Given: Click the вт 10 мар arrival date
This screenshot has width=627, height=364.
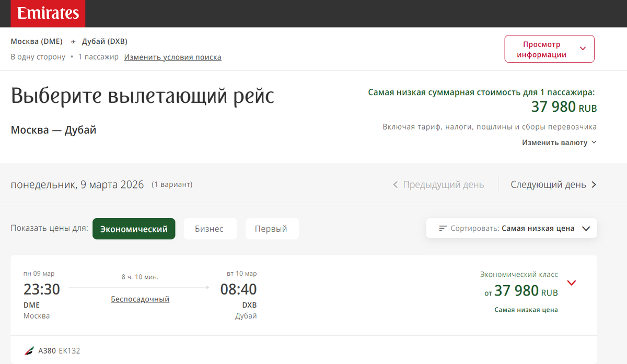Looking at the screenshot, I should pos(241,274).
